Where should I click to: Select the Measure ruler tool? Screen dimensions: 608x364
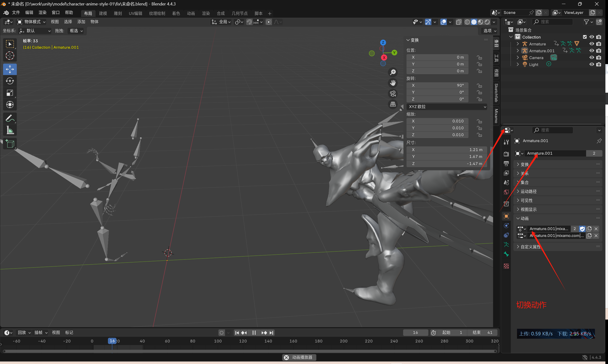(x=10, y=130)
